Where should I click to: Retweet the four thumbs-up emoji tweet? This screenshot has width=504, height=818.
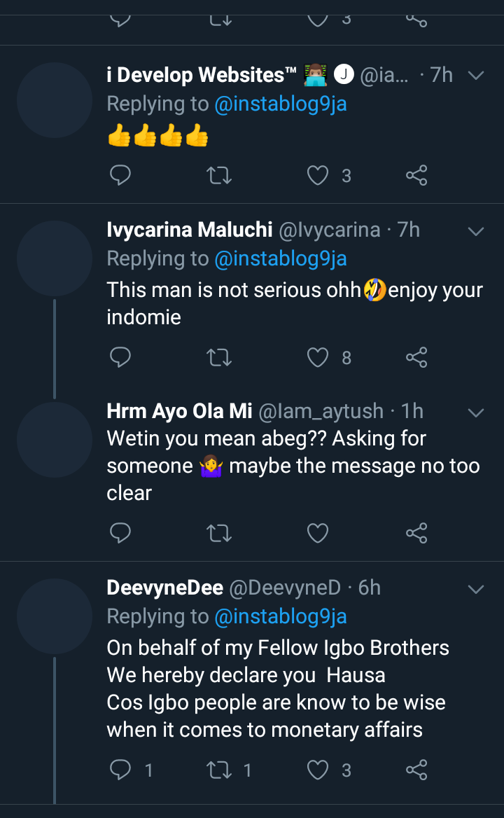220,175
